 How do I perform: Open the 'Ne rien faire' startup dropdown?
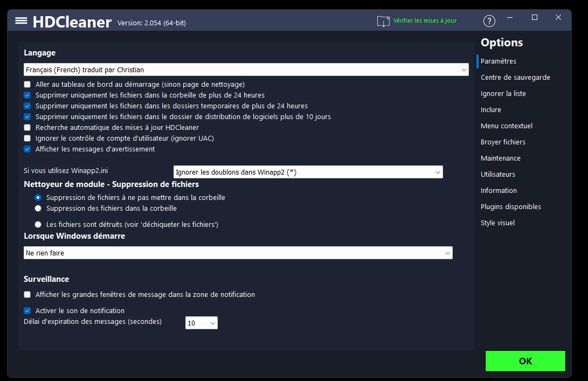pos(238,253)
